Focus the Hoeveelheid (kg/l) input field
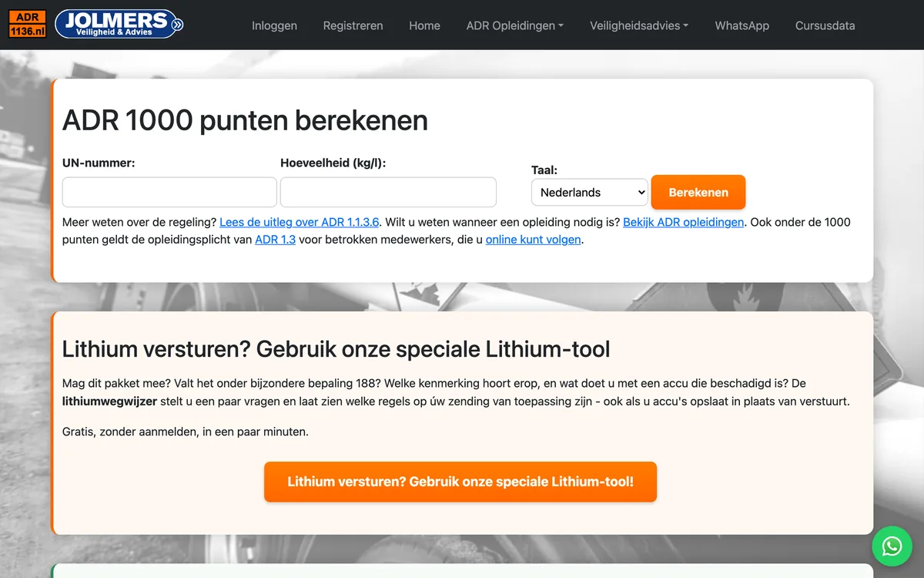This screenshot has width=924, height=578. 388,192
